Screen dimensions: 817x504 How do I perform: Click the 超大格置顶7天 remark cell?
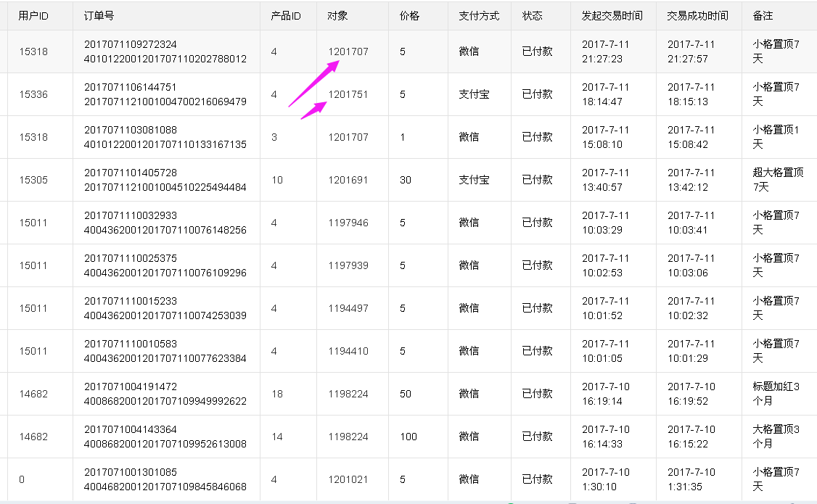(x=778, y=180)
